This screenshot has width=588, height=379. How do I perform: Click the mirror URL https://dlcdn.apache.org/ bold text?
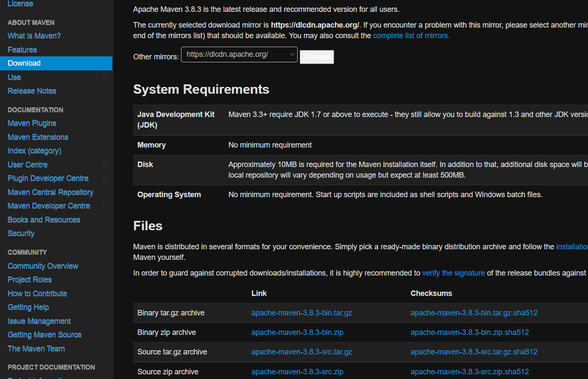pyautogui.click(x=315, y=25)
